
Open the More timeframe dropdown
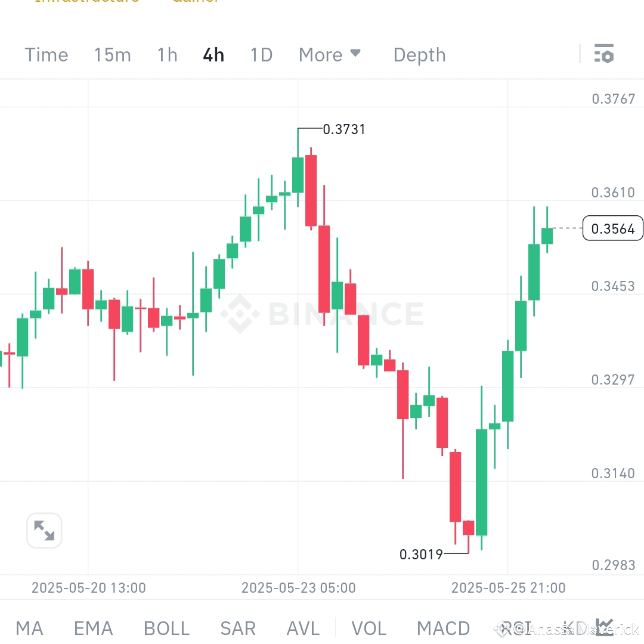point(330,54)
